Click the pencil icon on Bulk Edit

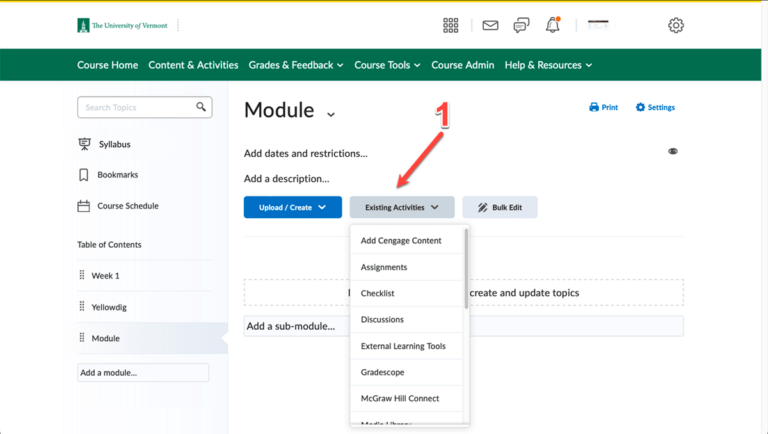[x=482, y=208]
